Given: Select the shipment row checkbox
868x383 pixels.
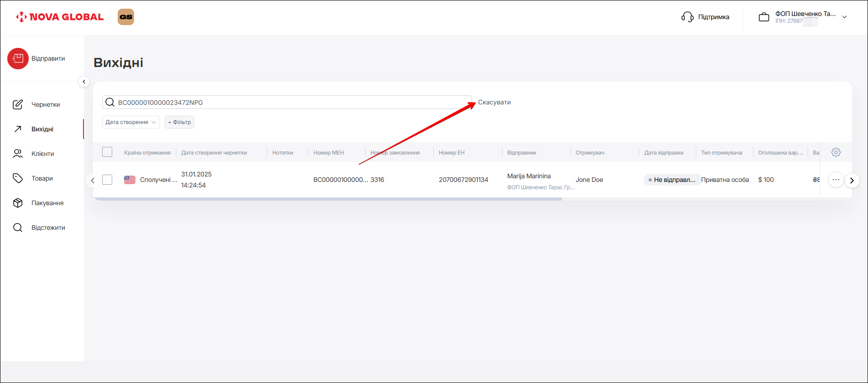Looking at the screenshot, I should 107,180.
